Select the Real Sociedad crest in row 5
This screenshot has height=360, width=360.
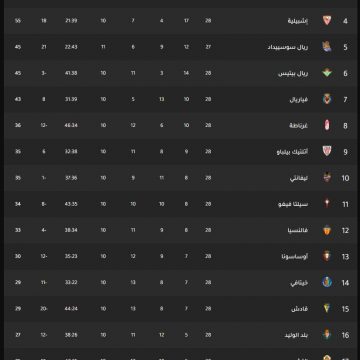point(327,47)
